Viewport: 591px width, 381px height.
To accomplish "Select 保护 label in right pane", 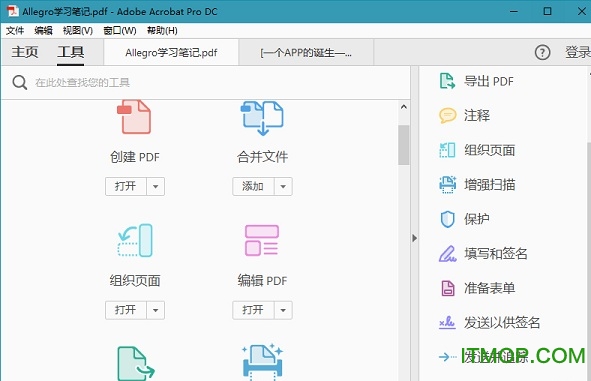I will [x=477, y=219].
